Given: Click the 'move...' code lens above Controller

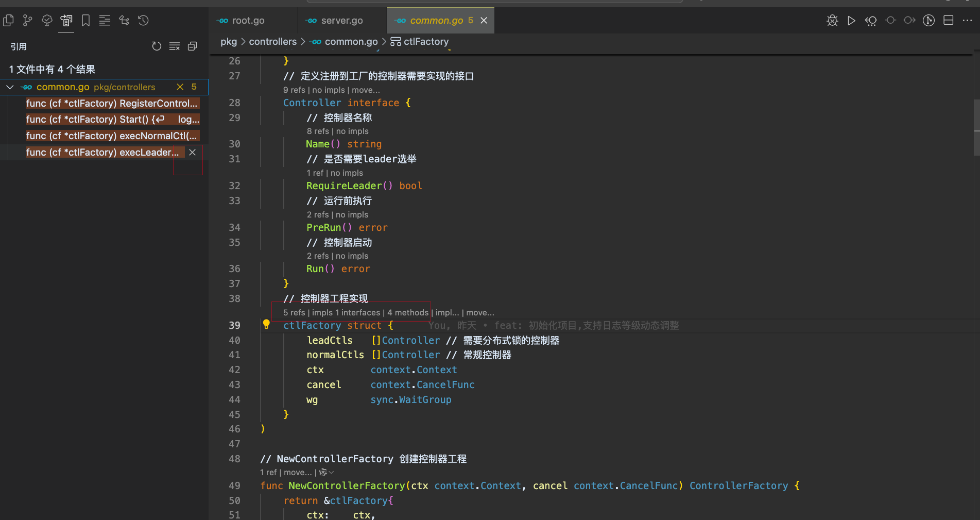Looking at the screenshot, I should 366,90.
